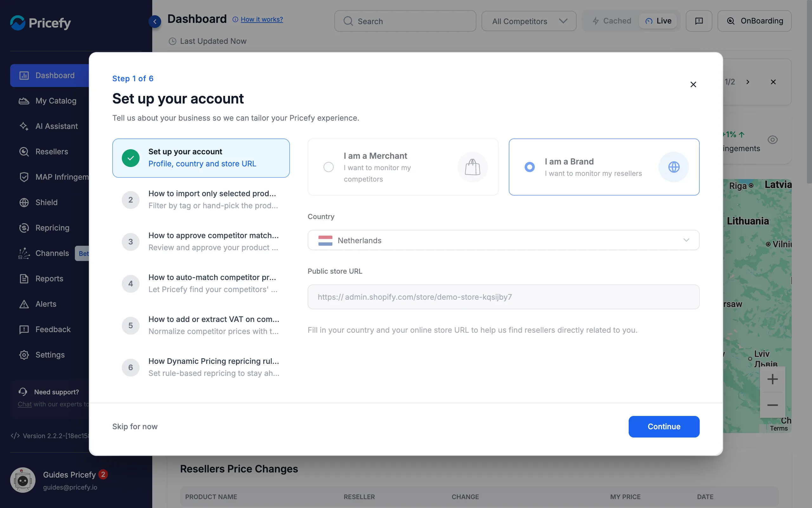Open Alerts in the sidebar
The height and width of the screenshot is (508, 812).
click(x=50, y=304)
